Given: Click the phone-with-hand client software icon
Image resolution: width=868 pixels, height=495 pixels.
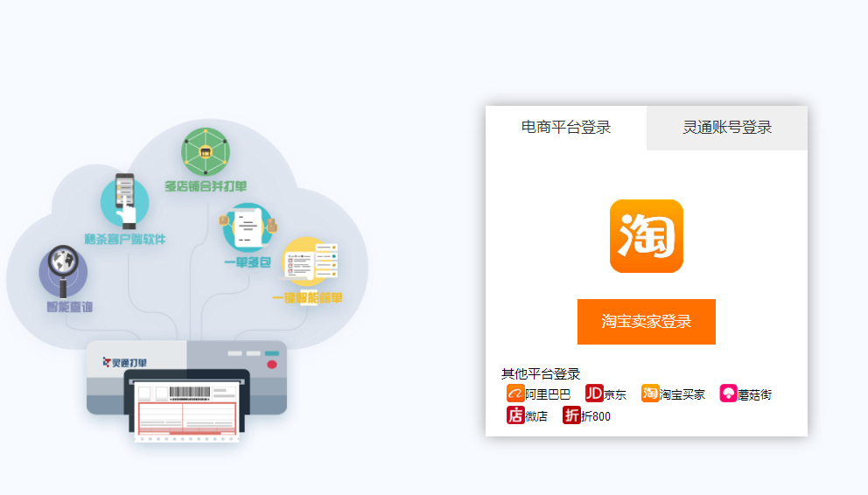Looking at the screenshot, I should (x=125, y=201).
